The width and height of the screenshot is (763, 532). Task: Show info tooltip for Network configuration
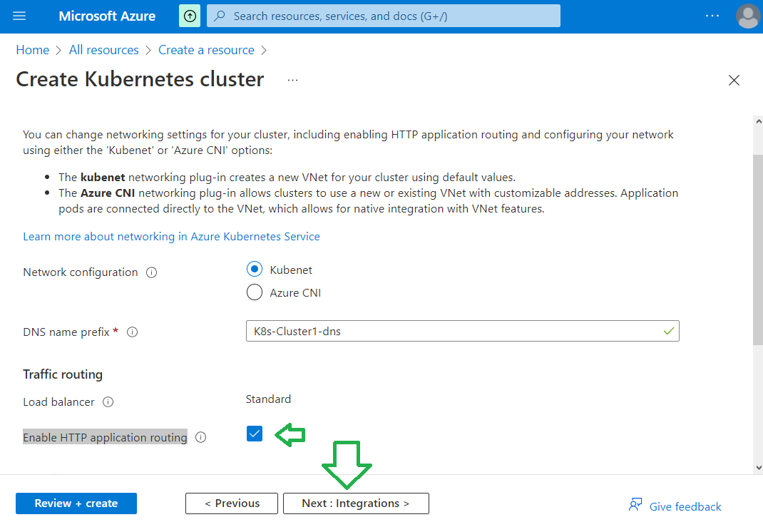point(152,272)
